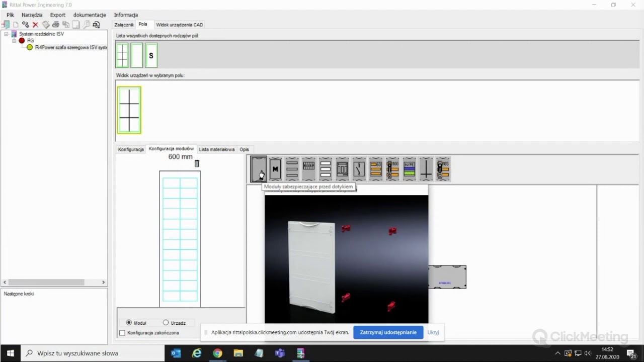Open the Narzędzia menu
Screen dimensions: 644x362
pos(32,15)
